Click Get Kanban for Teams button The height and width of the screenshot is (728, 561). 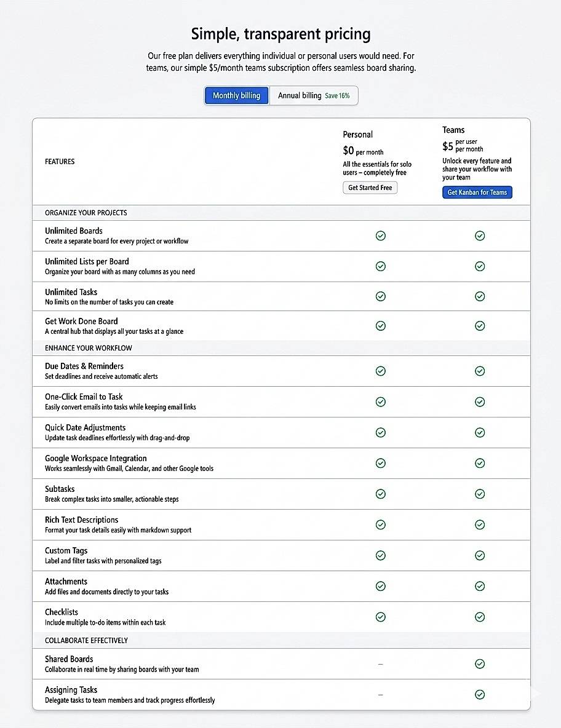tap(477, 192)
